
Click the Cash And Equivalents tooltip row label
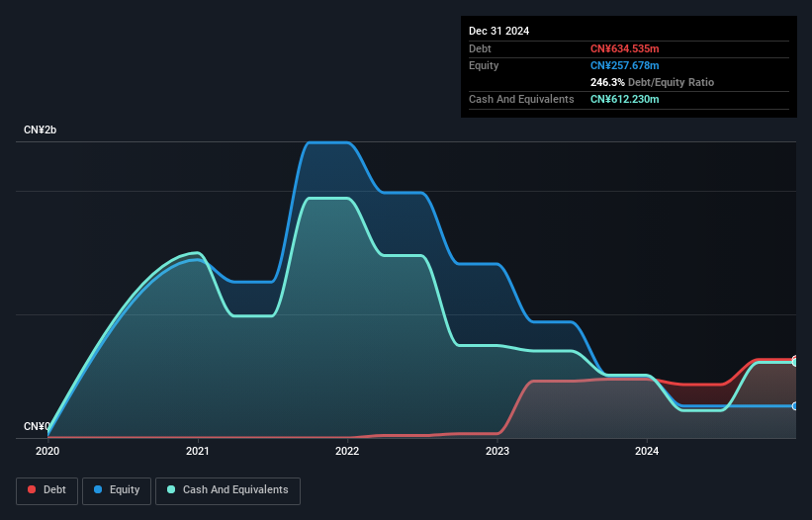pyautogui.click(x=521, y=99)
